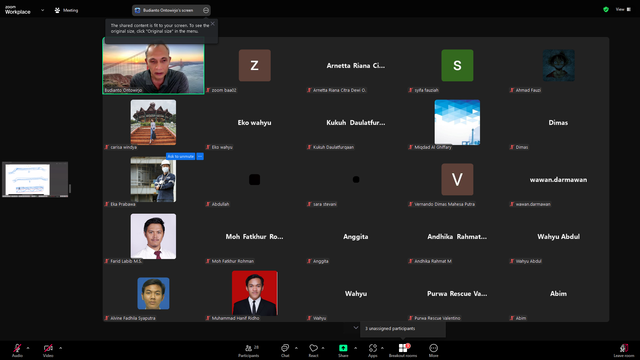Click Abdullah's black avatar tile
The image size is (640, 360).
[x=255, y=180]
